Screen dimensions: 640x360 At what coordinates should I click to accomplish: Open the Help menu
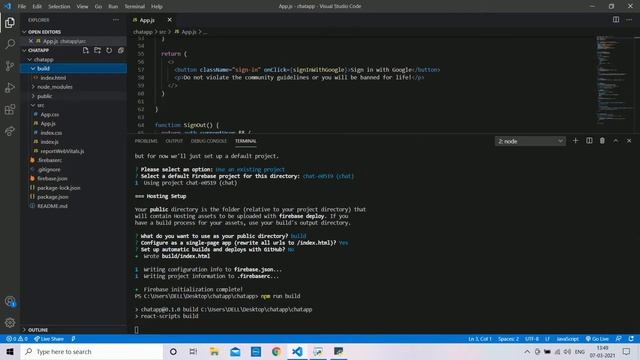click(157, 6)
